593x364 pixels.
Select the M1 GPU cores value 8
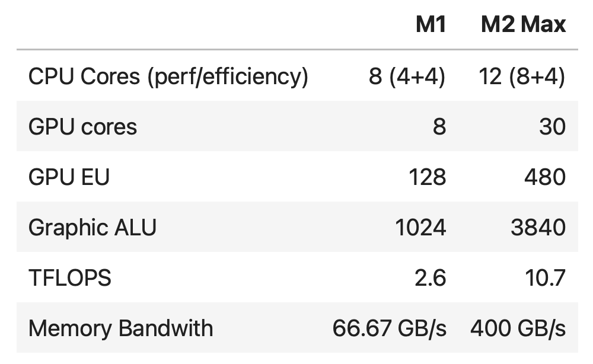439,127
